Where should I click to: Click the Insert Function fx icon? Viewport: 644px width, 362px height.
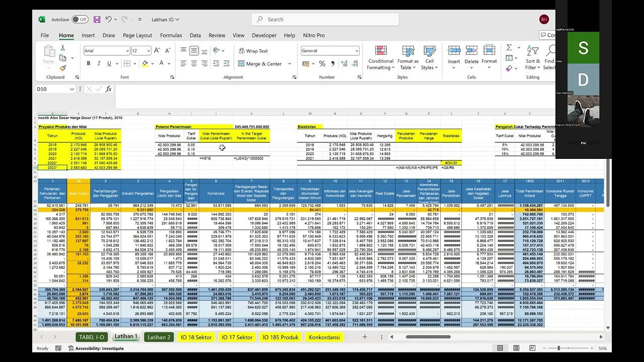tap(108, 89)
